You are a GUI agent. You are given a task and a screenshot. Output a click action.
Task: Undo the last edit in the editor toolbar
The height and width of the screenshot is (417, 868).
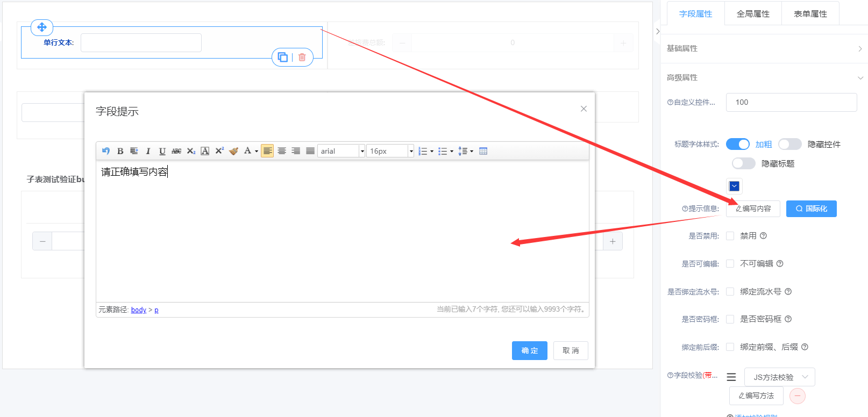click(x=106, y=151)
